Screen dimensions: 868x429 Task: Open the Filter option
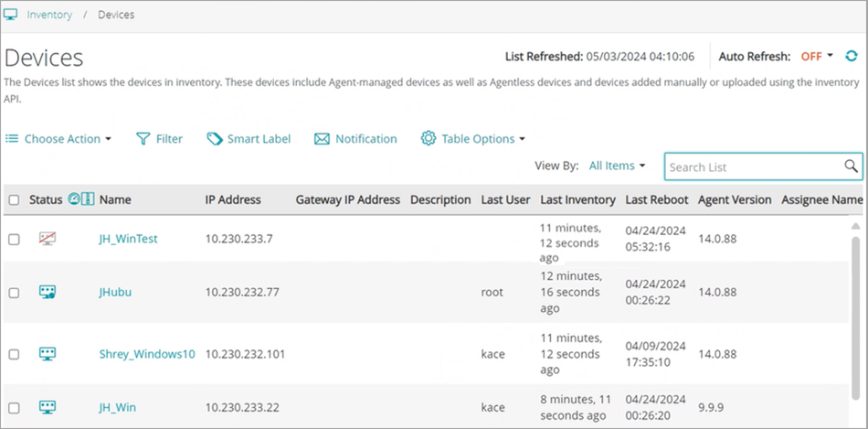(x=160, y=139)
